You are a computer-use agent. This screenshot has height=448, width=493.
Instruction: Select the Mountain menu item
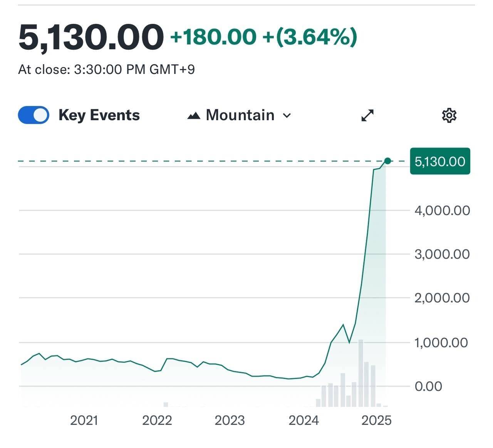pyautogui.click(x=239, y=114)
